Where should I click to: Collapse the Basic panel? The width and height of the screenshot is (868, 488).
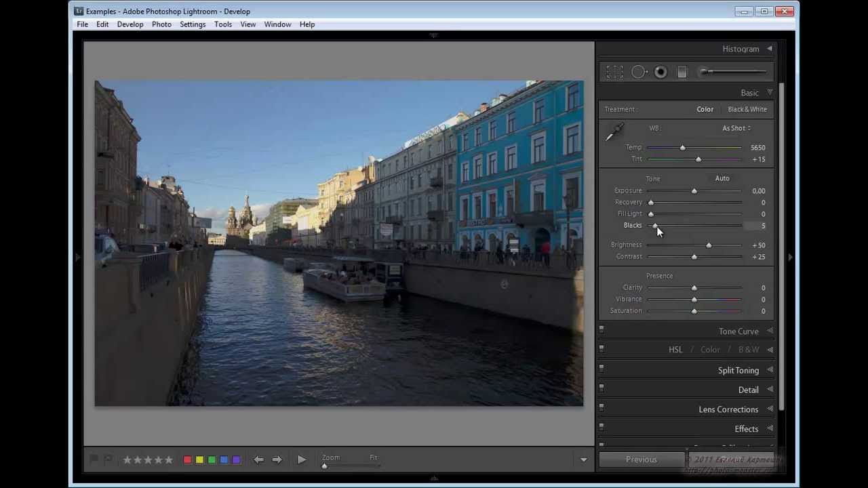pos(769,92)
